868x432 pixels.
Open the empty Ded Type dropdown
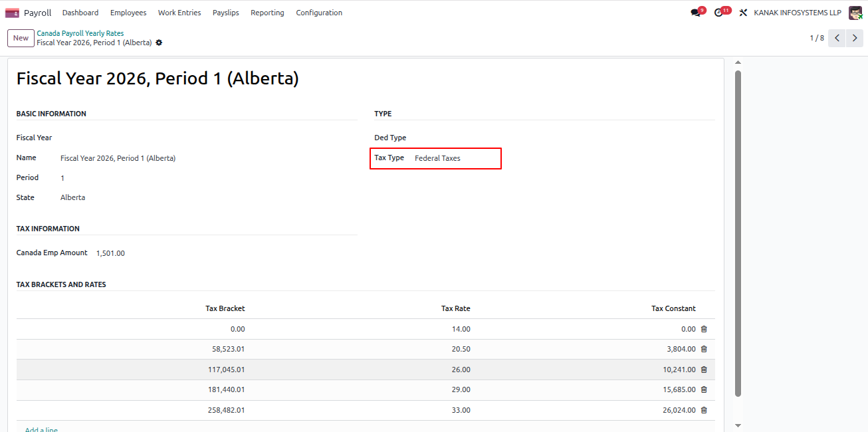pos(563,138)
